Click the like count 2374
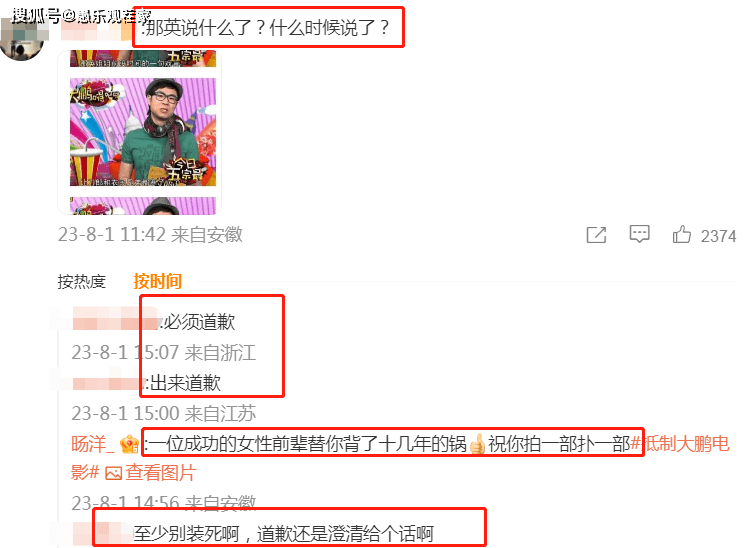 pos(718,236)
